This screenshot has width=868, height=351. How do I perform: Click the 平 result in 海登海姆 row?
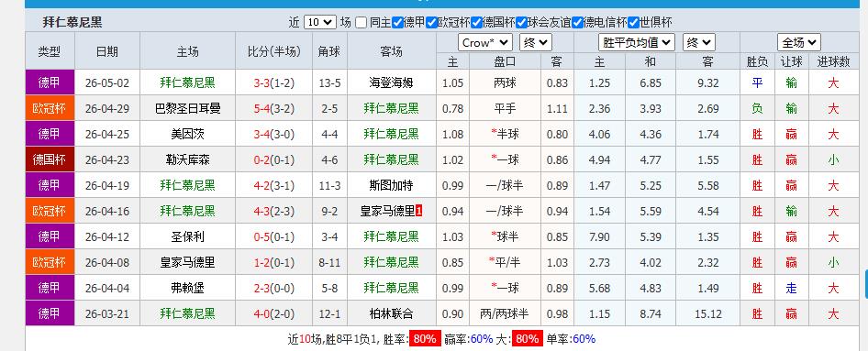pos(757,82)
